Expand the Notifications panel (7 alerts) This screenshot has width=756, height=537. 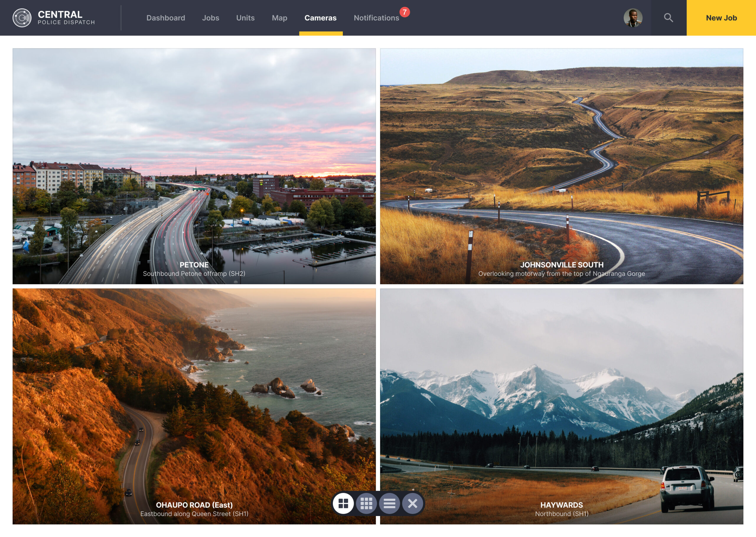[x=377, y=17]
